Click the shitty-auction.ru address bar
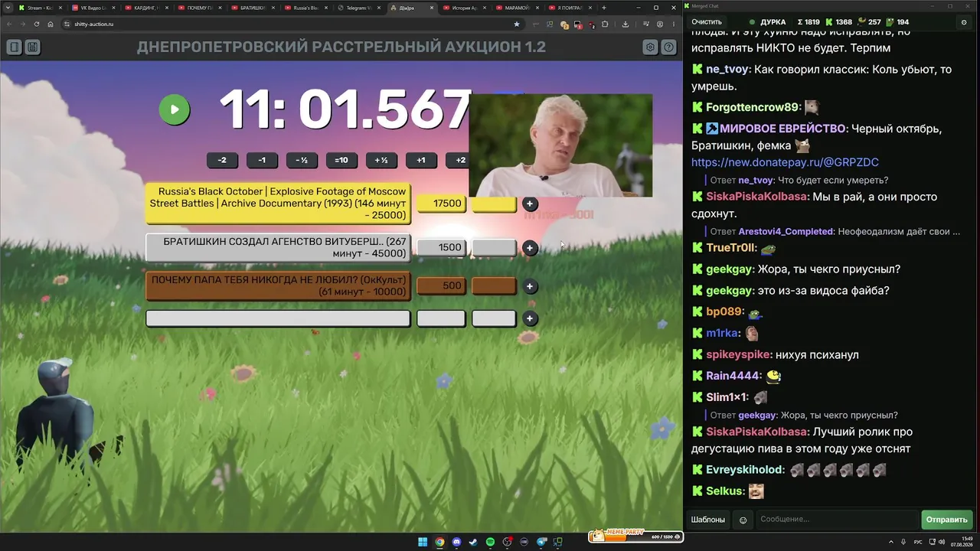The height and width of the screenshot is (551, 980). [x=291, y=24]
